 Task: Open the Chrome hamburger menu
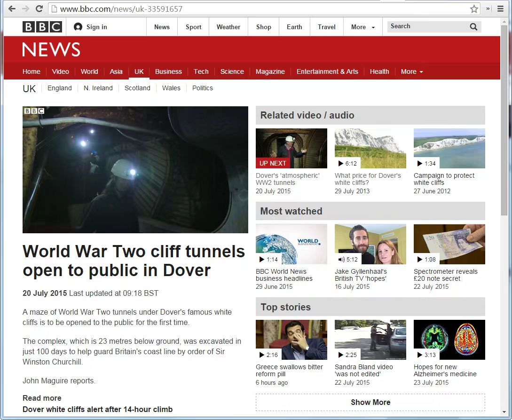(501, 9)
